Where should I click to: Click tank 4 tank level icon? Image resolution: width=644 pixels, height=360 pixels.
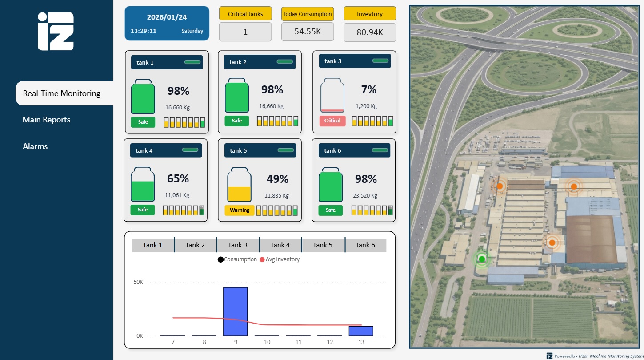coord(142,185)
